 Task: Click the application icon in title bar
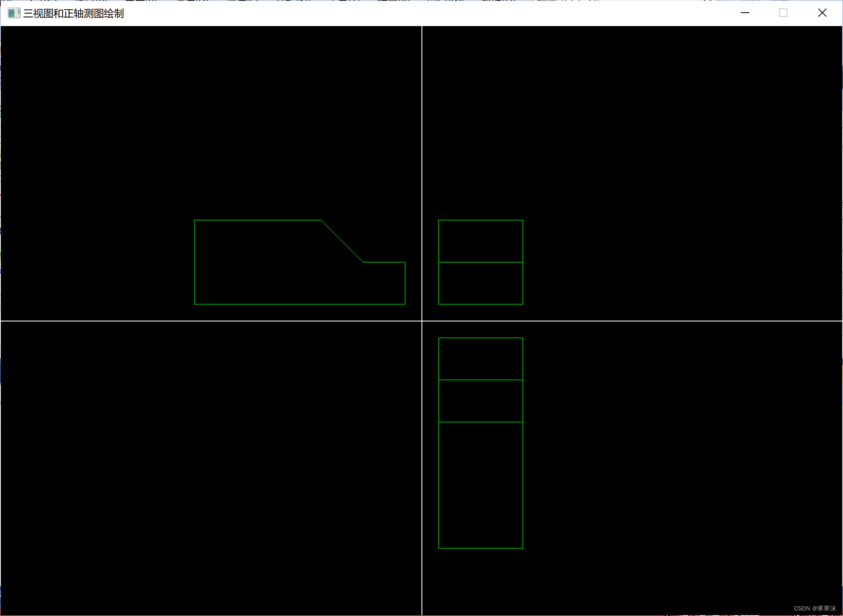coord(13,13)
